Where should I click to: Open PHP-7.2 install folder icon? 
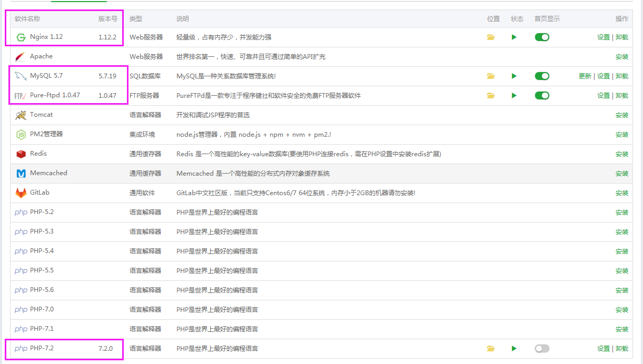[491, 349]
